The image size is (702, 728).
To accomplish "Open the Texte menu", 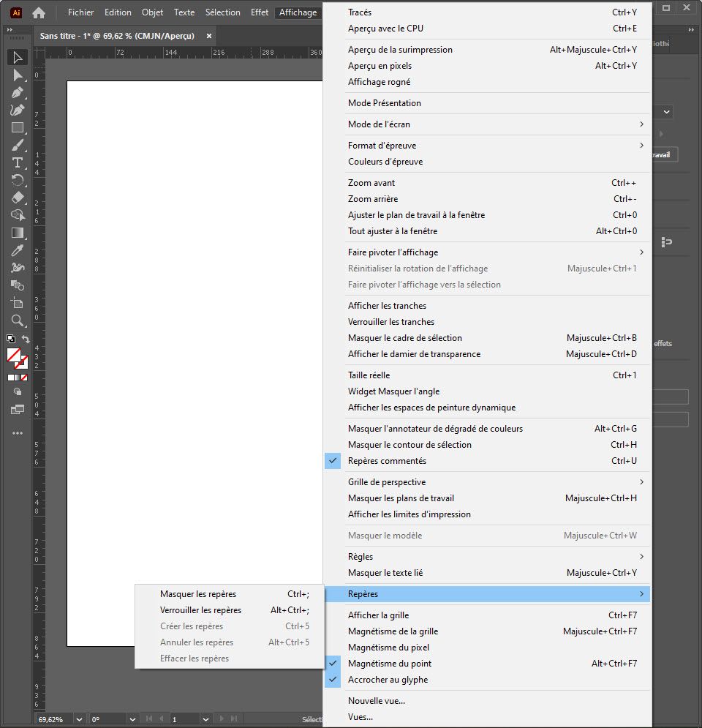I will 184,12.
